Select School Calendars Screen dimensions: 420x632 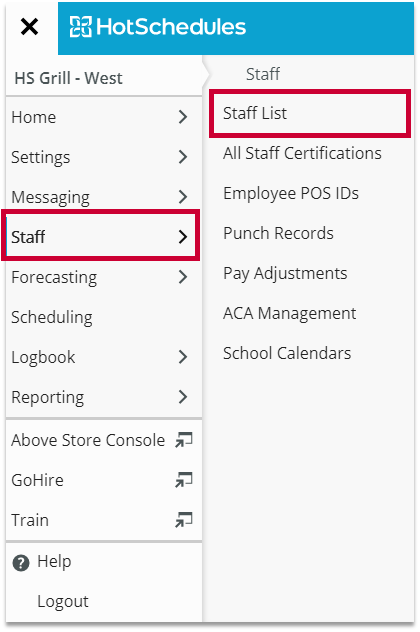(x=287, y=353)
